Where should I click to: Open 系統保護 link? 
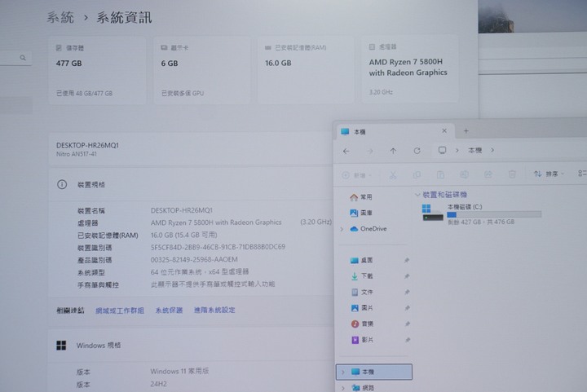(169, 310)
